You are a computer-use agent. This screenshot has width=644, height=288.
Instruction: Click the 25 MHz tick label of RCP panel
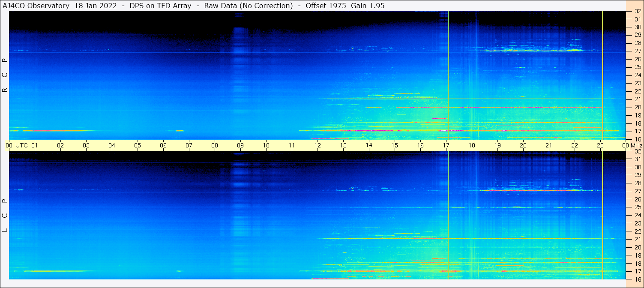638,67
